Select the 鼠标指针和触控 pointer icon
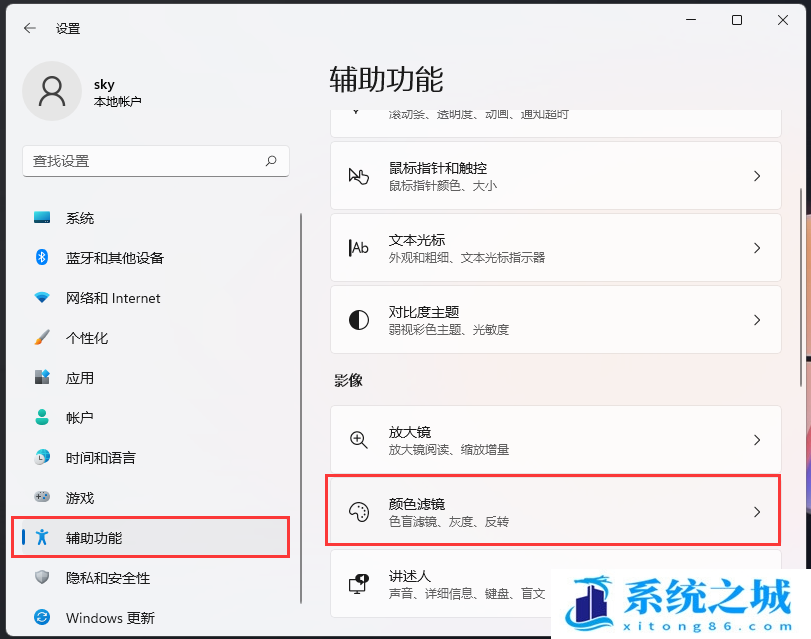 point(360,176)
